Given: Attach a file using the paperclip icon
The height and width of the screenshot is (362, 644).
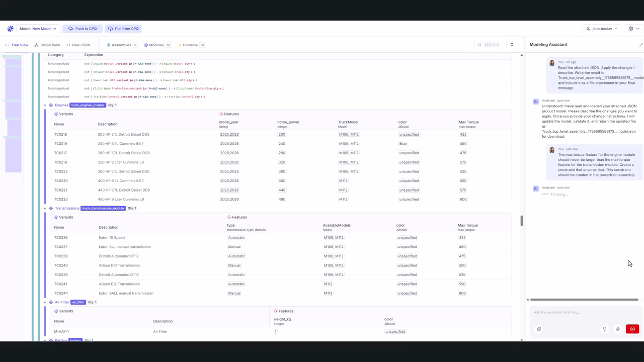Looking at the screenshot, I should [x=539, y=329].
